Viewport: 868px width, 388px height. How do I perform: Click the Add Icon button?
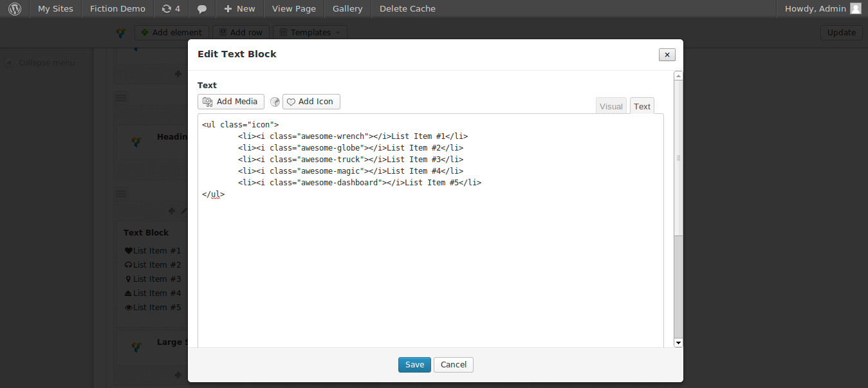pos(311,102)
